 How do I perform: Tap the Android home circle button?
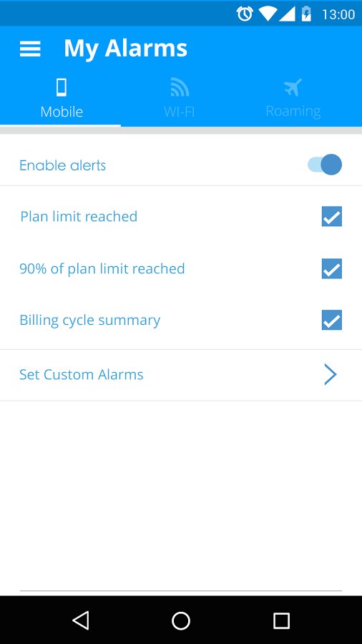[181, 620]
